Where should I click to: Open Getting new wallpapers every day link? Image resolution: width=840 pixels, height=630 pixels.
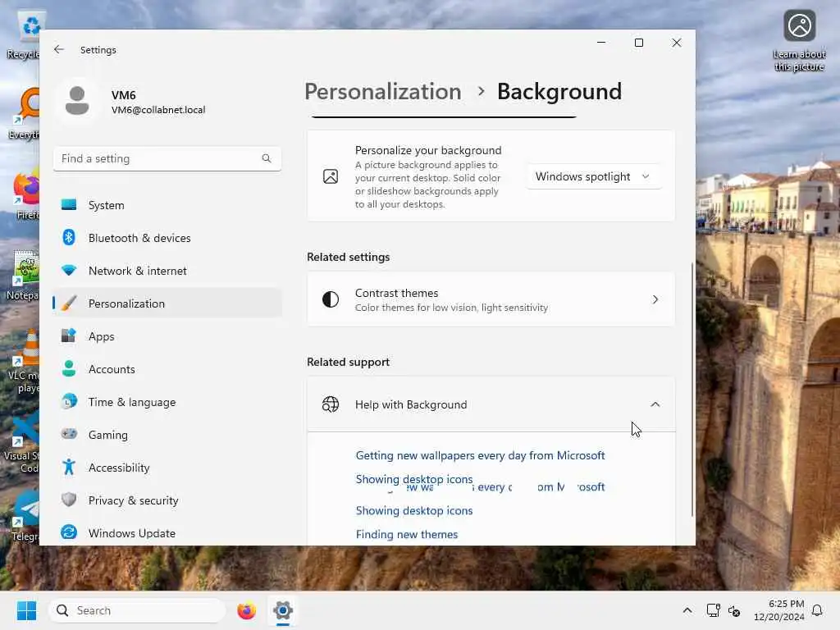pyautogui.click(x=480, y=455)
